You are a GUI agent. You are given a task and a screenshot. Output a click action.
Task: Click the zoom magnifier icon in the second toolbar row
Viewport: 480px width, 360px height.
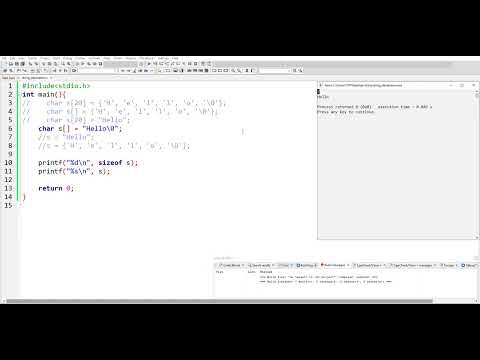(x=233, y=71)
